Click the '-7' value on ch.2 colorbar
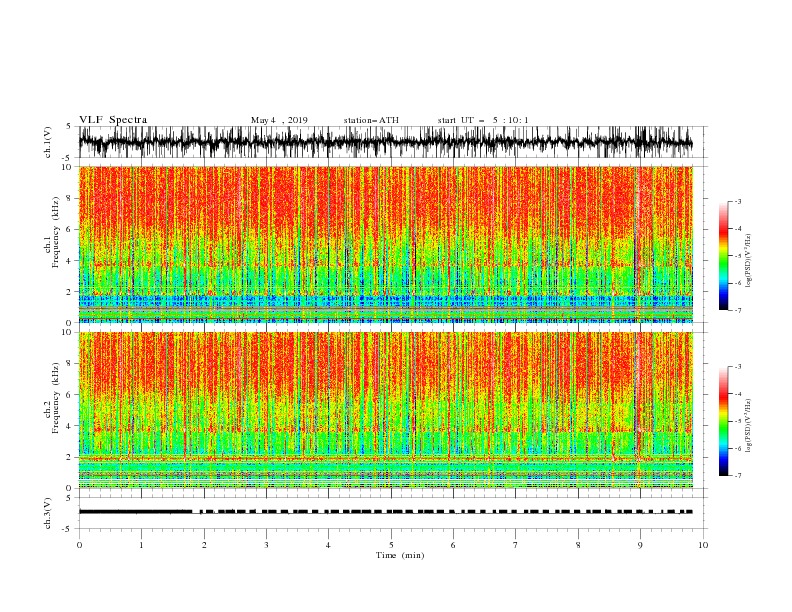 coord(737,475)
